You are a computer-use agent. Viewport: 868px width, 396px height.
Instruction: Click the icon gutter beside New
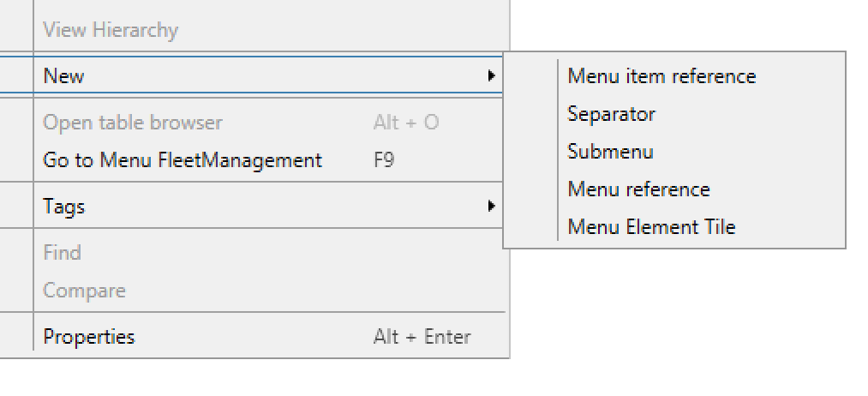[x=16, y=75]
